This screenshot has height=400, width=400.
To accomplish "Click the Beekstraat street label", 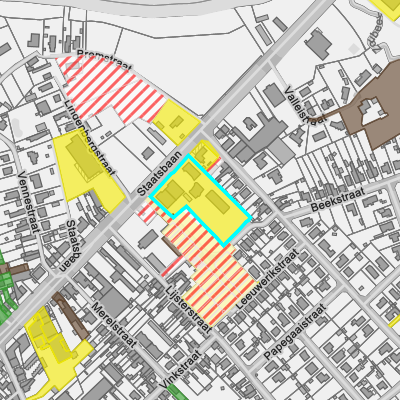I will click(337, 199).
